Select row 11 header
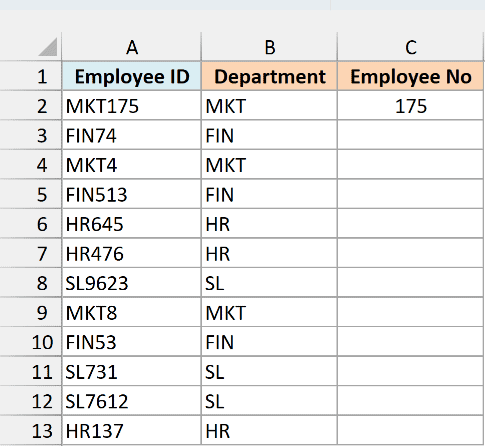The height and width of the screenshot is (446, 485). tap(31, 371)
